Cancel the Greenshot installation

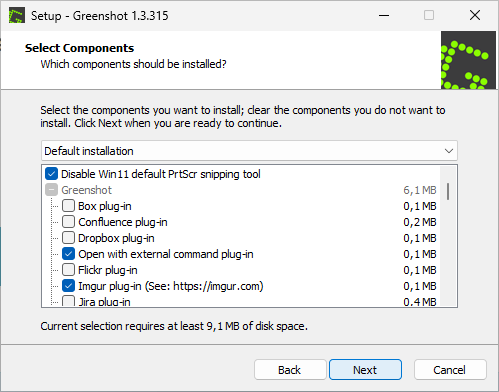450,370
